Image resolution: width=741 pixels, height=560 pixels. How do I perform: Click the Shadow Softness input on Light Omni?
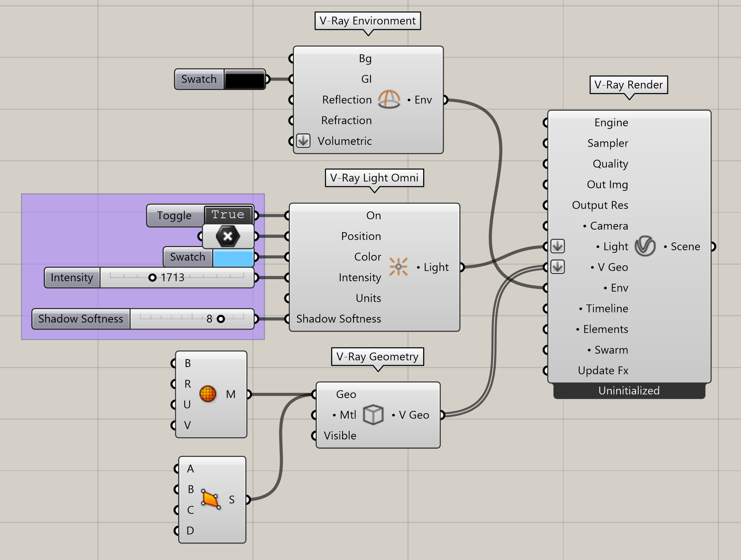point(338,319)
